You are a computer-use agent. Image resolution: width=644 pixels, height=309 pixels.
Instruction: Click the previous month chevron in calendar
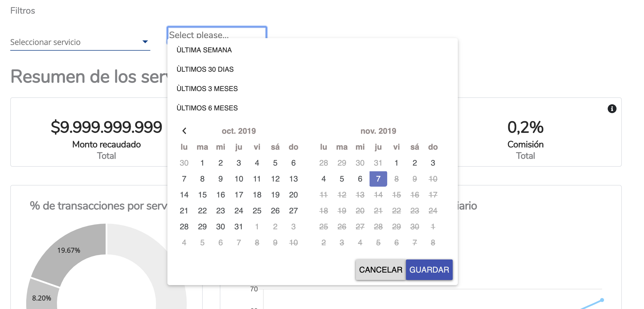coord(185,131)
